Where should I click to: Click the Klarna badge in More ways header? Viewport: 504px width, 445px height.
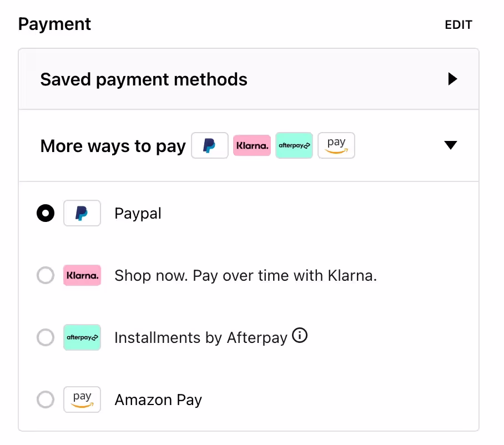coord(252,145)
